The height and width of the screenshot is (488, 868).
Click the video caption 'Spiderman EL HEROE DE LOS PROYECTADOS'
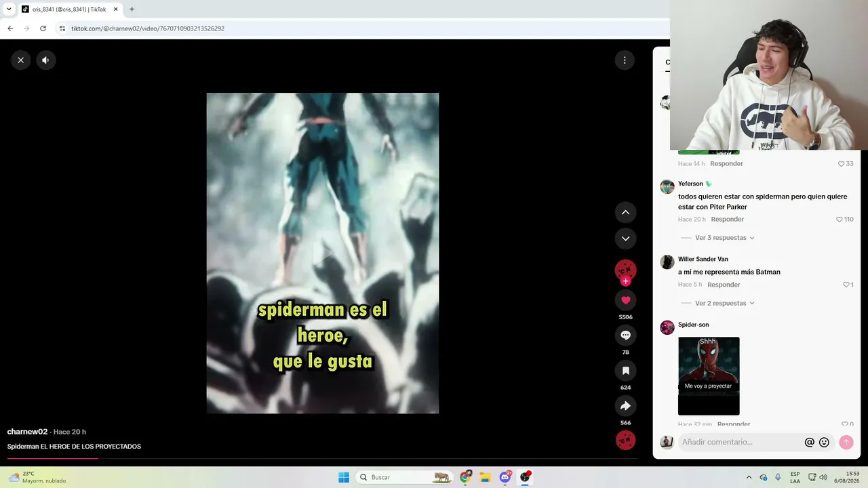(74, 447)
